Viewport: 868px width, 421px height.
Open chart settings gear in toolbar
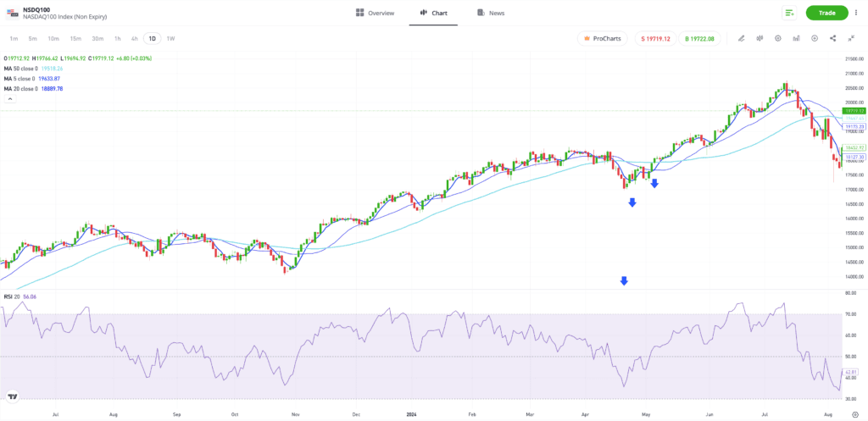pos(778,38)
